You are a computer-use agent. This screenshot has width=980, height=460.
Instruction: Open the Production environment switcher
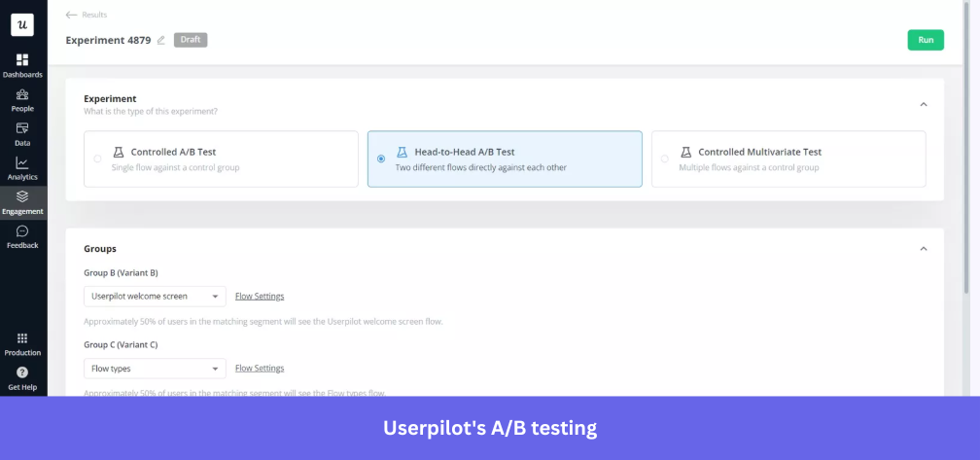22,344
